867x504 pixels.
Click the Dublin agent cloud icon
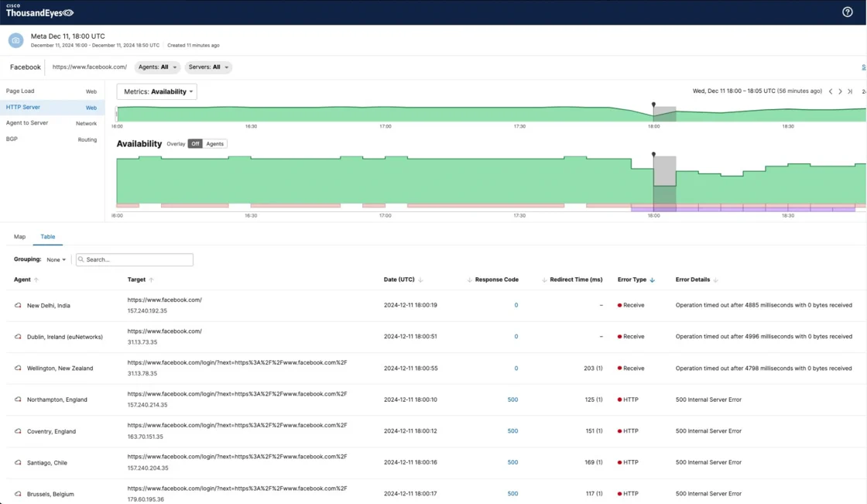pos(18,337)
